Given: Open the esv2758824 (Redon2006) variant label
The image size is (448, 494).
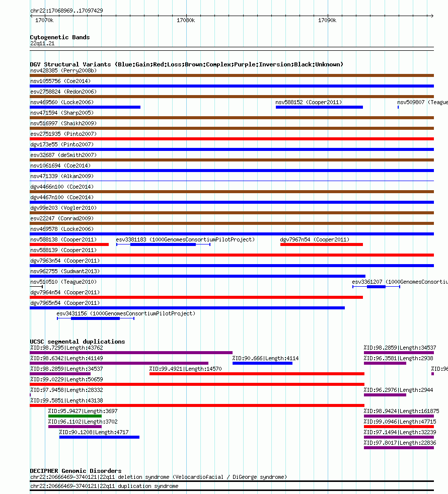Looking at the screenshot, I should pos(63,92).
